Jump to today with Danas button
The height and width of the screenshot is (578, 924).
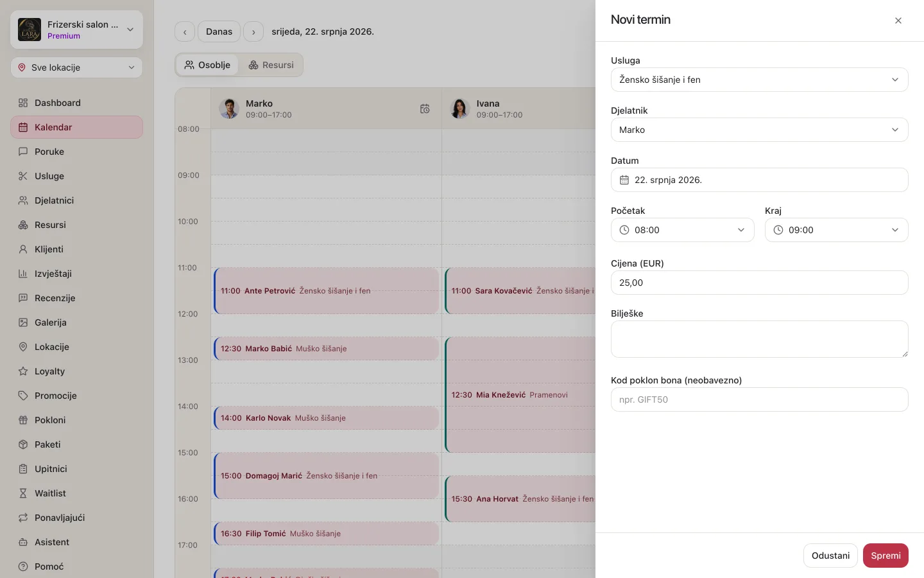point(219,31)
